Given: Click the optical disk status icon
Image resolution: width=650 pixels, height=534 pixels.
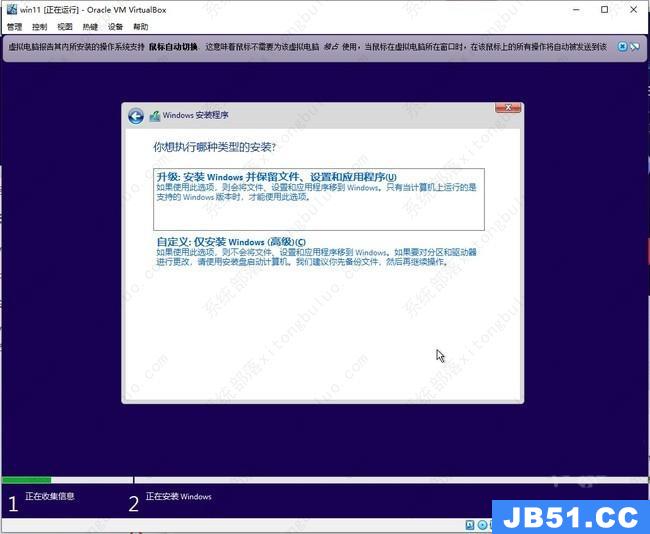Looking at the screenshot, I should 482,524.
